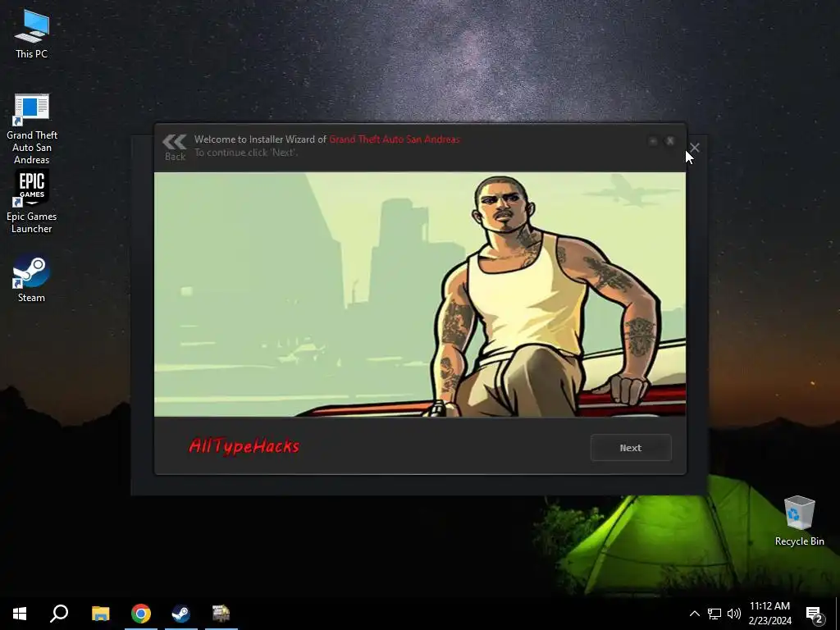Close the installer wizard with its X button
840x630 pixels.
[x=669, y=141]
